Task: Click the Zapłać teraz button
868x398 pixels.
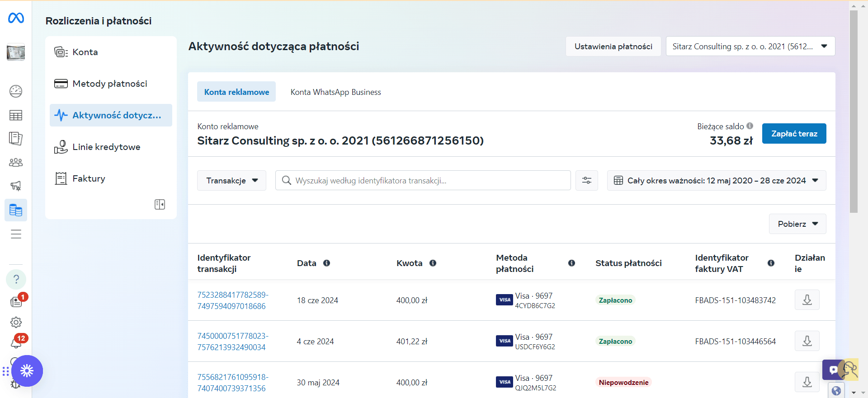Action: (794, 133)
